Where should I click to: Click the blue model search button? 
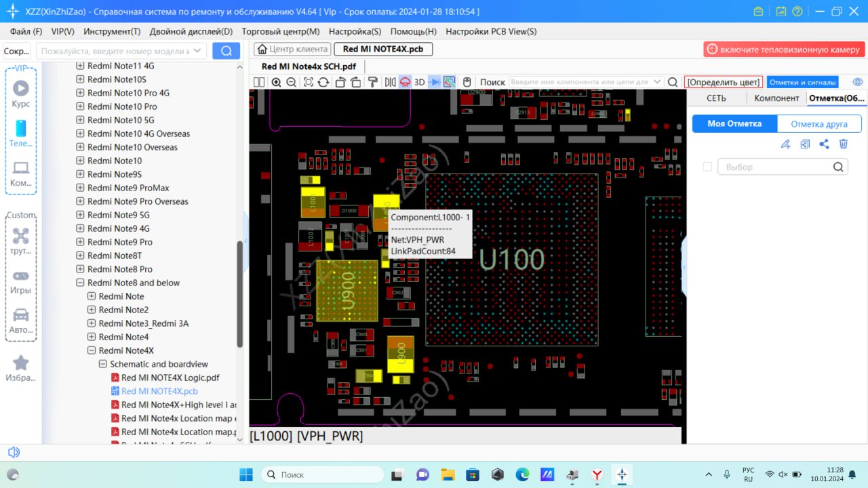coord(226,51)
